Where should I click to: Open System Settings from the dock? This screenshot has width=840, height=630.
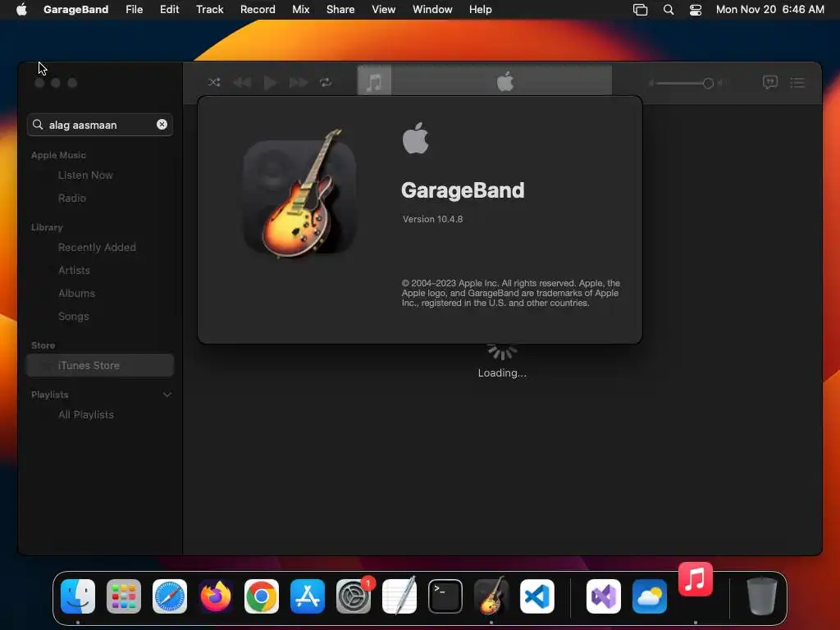pyautogui.click(x=354, y=596)
